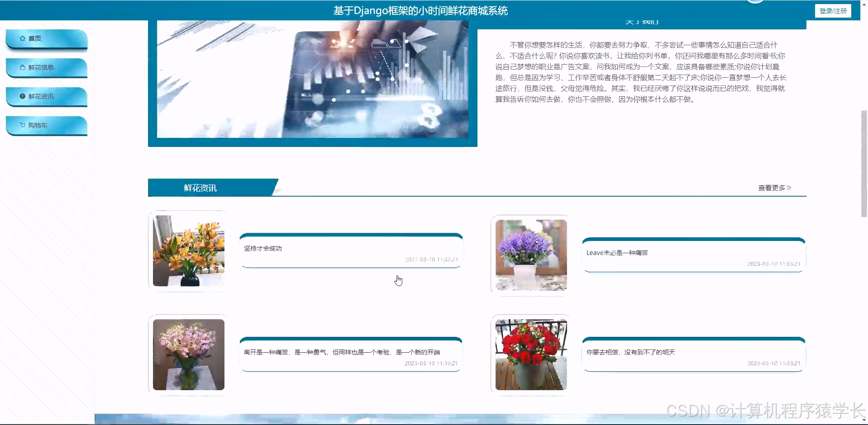Click the 登录/注册 button

tap(833, 11)
